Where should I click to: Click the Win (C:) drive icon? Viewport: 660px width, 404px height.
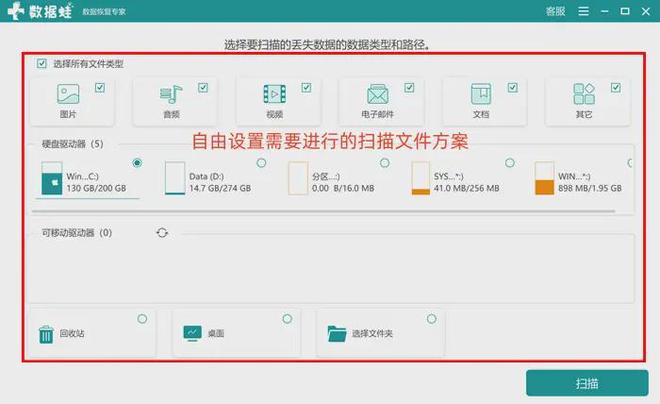tap(52, 178)
